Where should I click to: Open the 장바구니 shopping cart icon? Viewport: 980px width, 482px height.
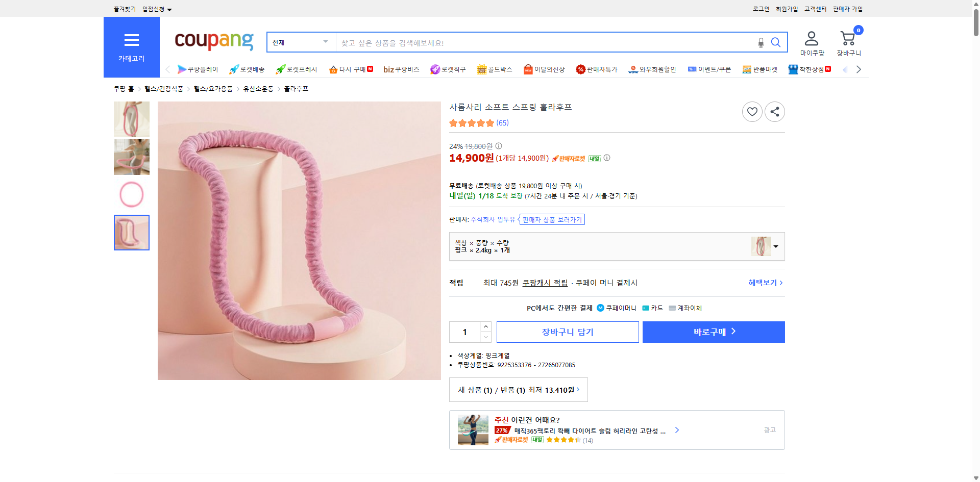847,38
